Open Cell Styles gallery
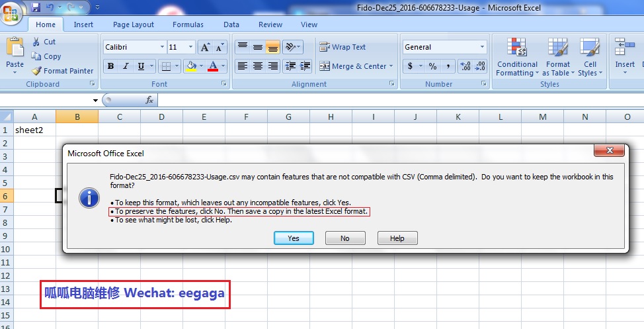This screenshot has width=644, height=329. pos(590,57)
